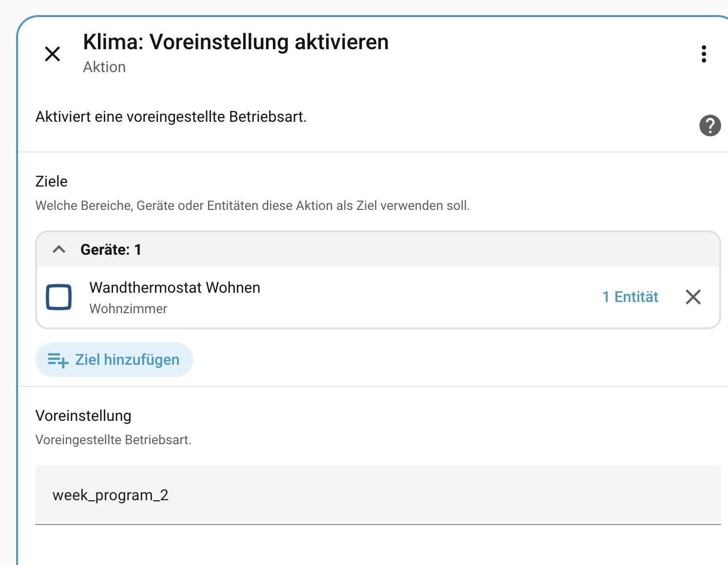The width and height of the screenshot is (728, 565).
Task: Click the add-list icon in Ziel hinzufügen
Action: coord(57,360)
